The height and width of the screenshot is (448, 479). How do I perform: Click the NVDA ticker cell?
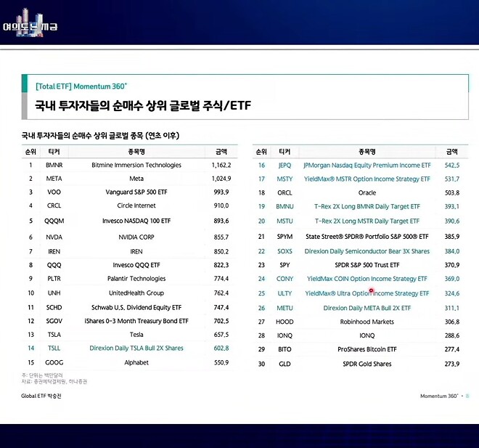pyautogui.click(x=54, y=237)
